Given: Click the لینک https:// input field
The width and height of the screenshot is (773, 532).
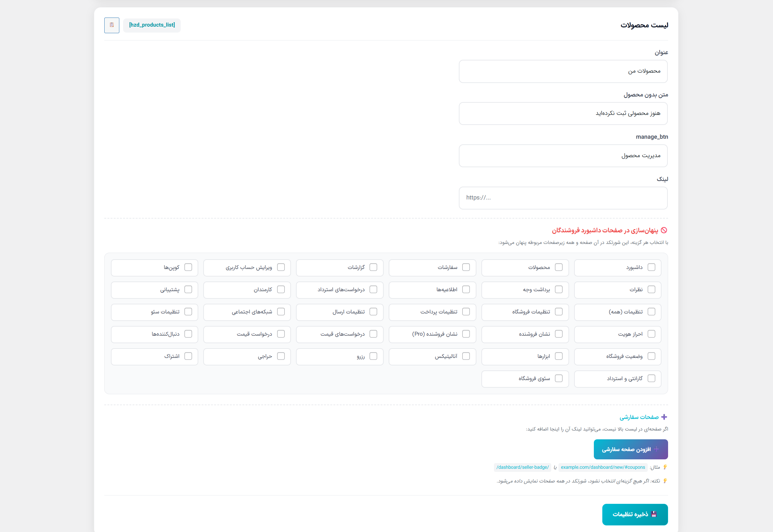Looking at the screenshot, I should (563, 198).
